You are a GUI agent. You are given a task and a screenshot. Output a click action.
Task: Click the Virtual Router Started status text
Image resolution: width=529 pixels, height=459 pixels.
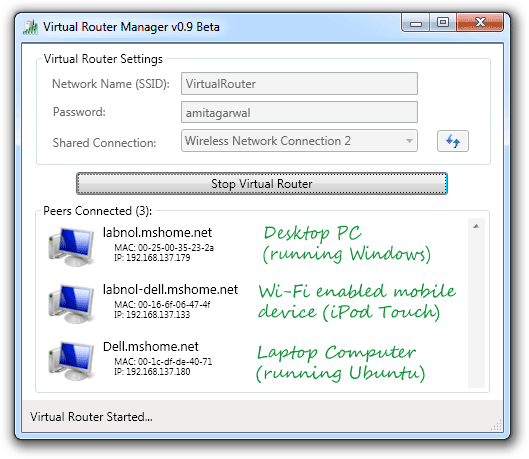91,417
